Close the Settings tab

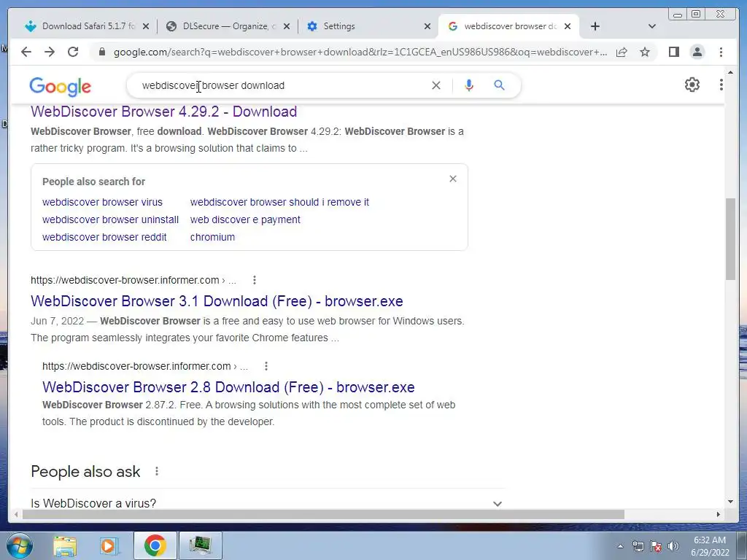(427, 26)
